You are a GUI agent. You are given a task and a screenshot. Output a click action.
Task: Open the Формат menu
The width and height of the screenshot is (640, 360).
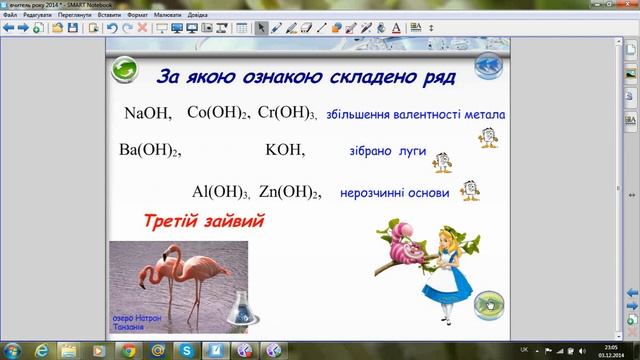(x=138, y=15)
